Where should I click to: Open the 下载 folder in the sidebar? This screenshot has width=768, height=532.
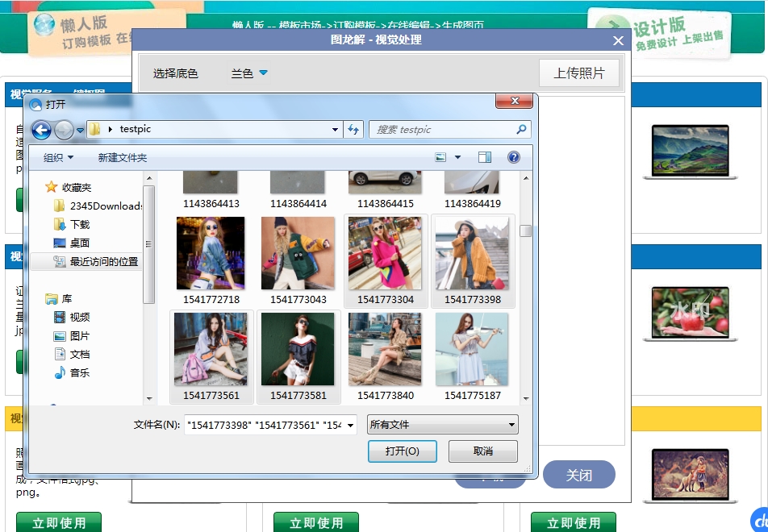pyautogui.click(x=72, y=225)
